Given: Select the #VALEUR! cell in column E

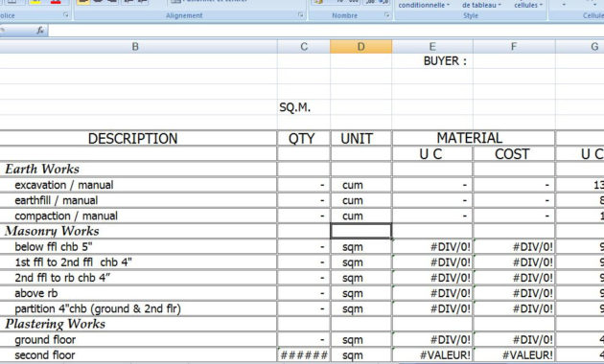Looking at the screenshot, I should (x=432, y=354).
